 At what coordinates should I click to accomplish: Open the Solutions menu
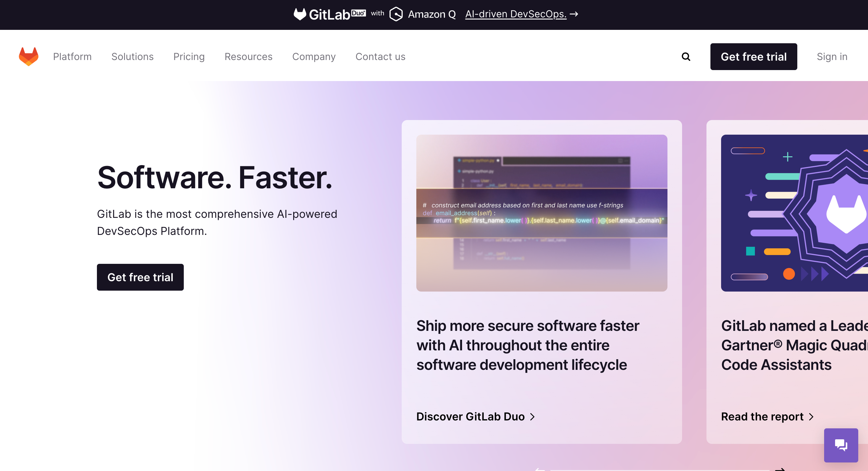point(132,57)
